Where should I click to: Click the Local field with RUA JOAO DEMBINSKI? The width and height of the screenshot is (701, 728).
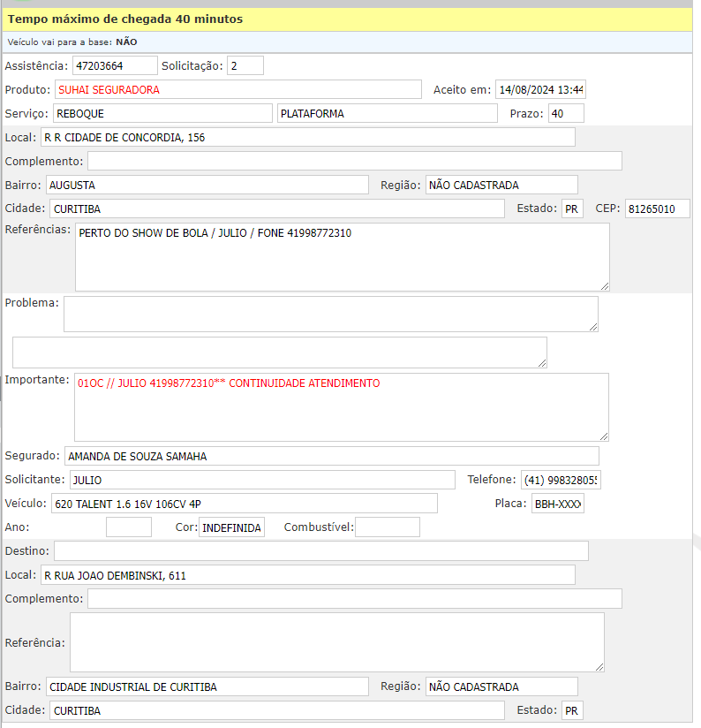coord(307,575)
